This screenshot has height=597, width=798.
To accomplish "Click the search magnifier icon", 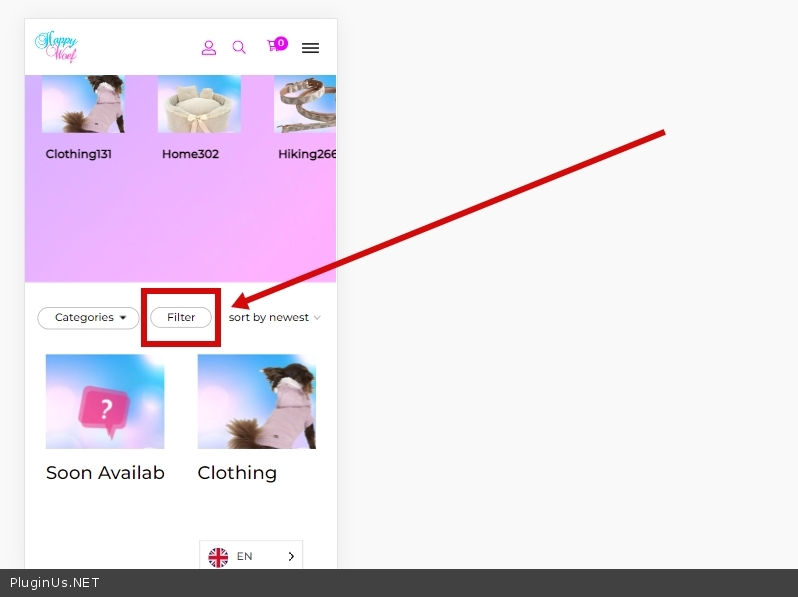I will coord(239,47).
